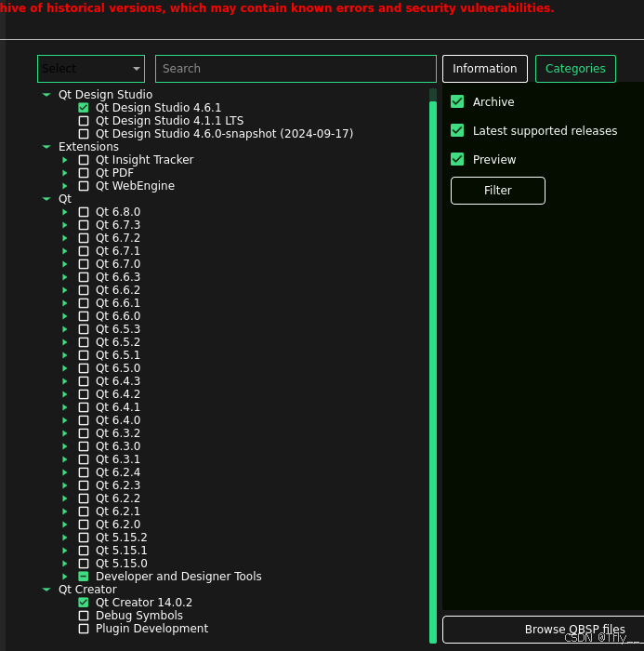Expand Developer and Designer Tools node

tap(65, 577)
